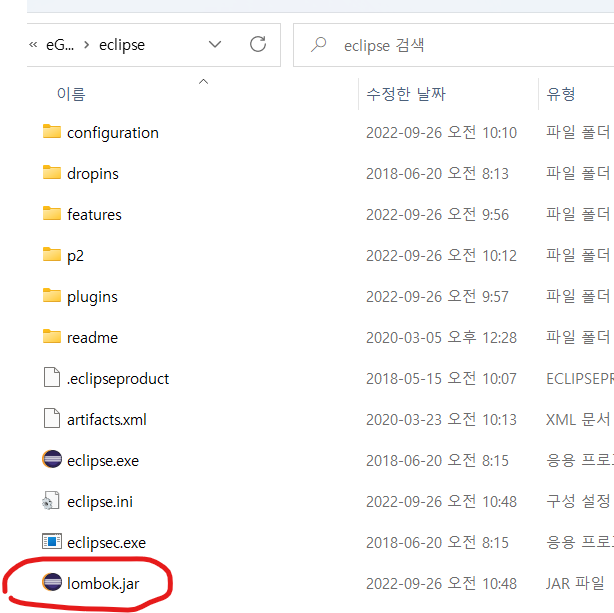Open the dropins folder icon
614x613 pixels.
[x=52, y=173]
